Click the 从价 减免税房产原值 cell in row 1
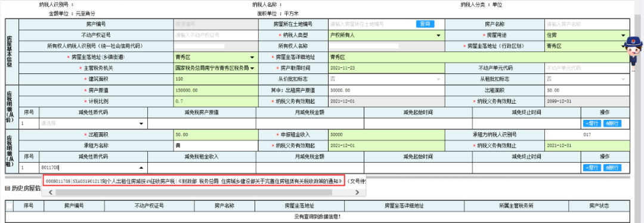 tap(202, 123)
